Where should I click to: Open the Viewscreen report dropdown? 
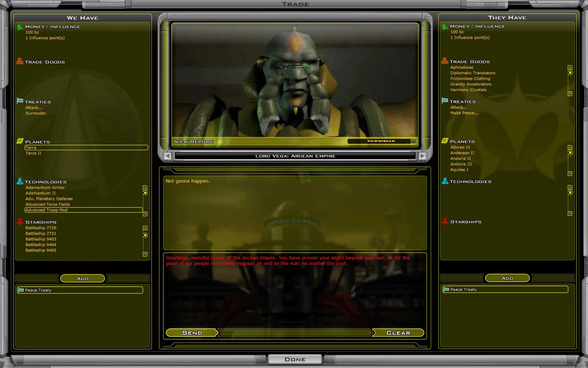[x=413, y=141]
